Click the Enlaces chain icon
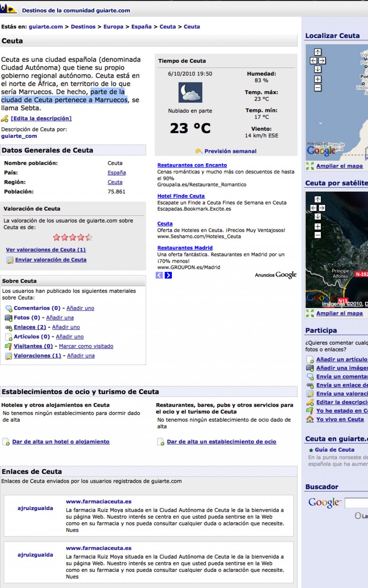This screenshot has height=588, width=368. point(9,327)
